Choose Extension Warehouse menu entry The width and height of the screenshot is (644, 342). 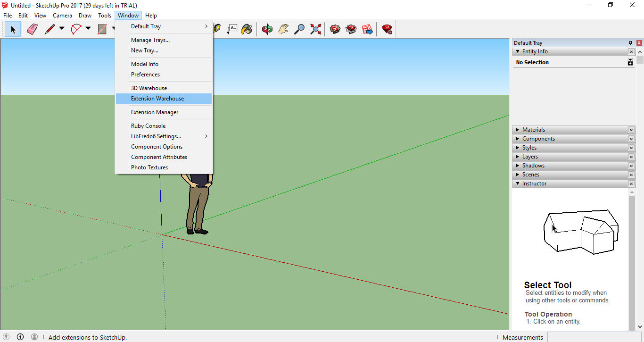tap(164, 99)
